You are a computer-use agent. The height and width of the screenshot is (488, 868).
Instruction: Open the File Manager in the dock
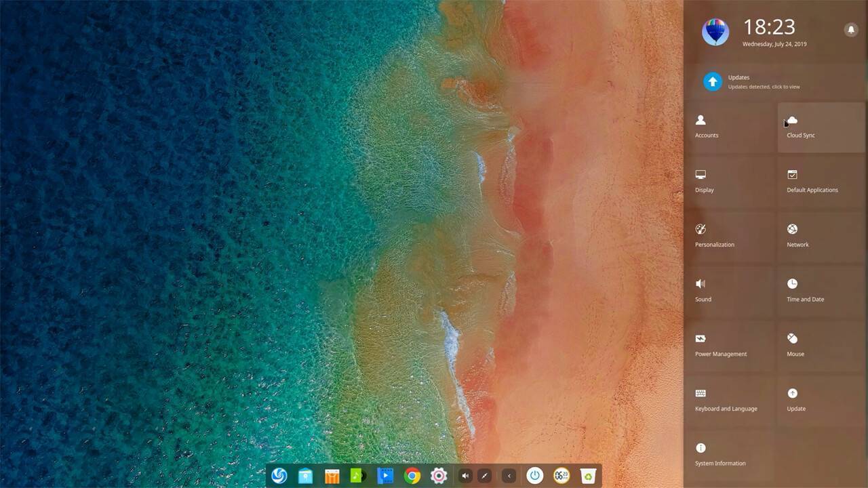305,476
